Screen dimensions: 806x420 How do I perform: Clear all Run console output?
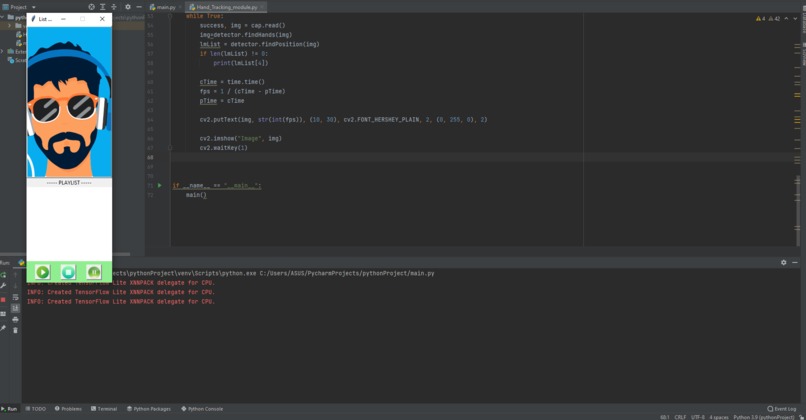point(15,331)
